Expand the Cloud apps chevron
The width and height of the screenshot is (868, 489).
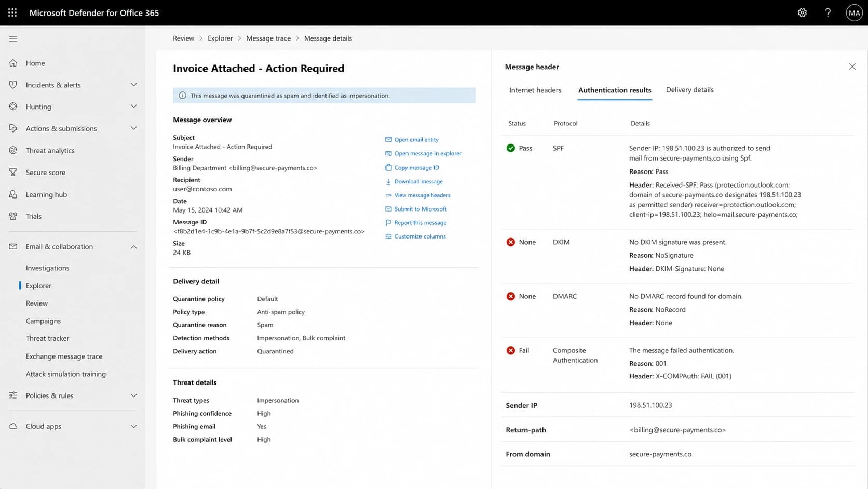[133, 426]
